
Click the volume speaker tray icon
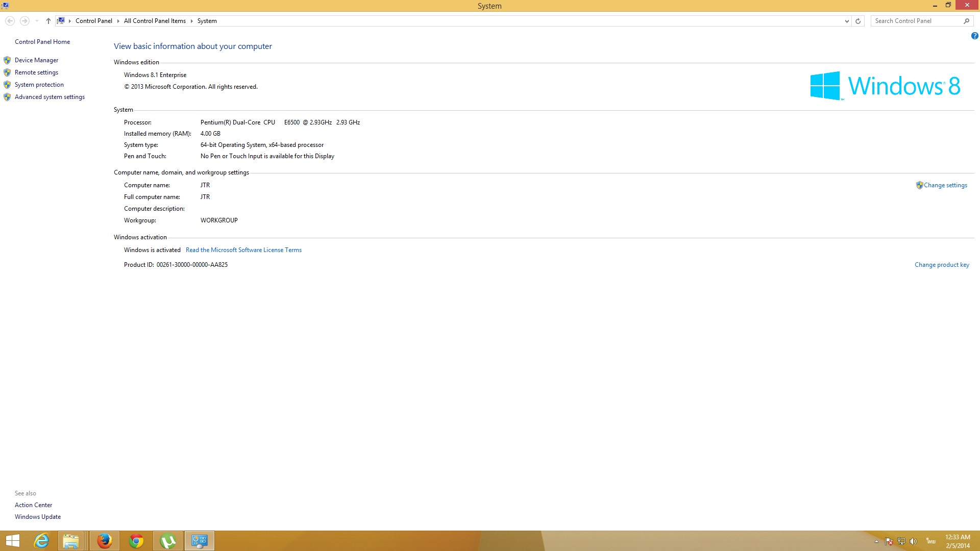[x=913, y=541]
